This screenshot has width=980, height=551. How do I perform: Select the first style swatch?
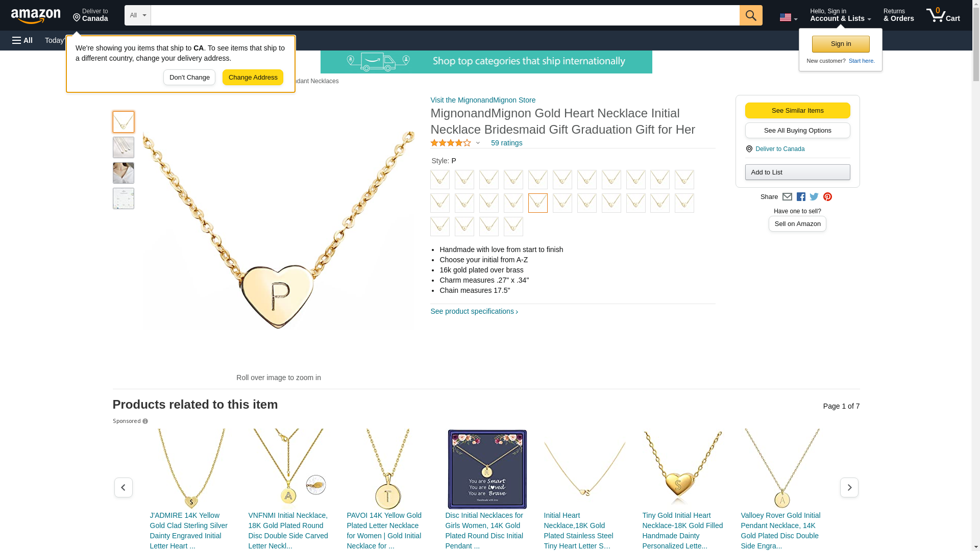point(439,180)
